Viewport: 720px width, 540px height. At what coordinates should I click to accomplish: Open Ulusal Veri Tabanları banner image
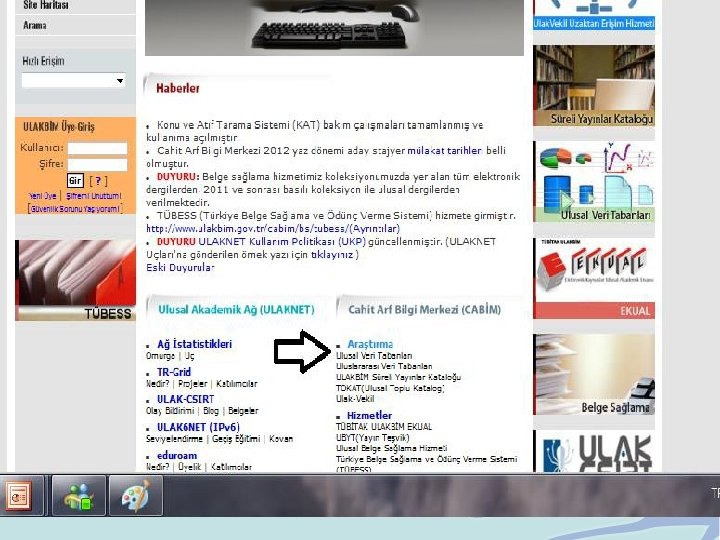[x=594, y=182]
